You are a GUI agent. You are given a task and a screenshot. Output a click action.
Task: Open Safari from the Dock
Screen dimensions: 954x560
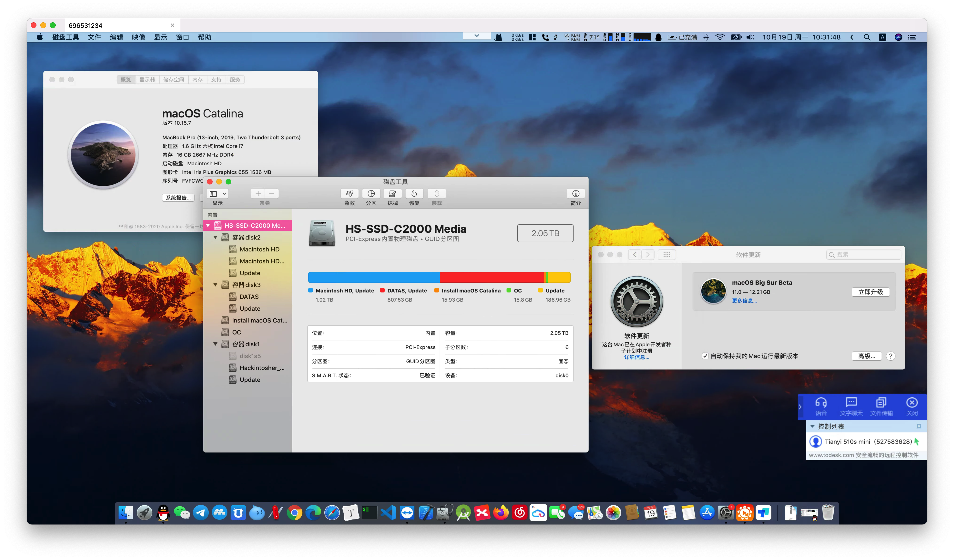[332, 513]
